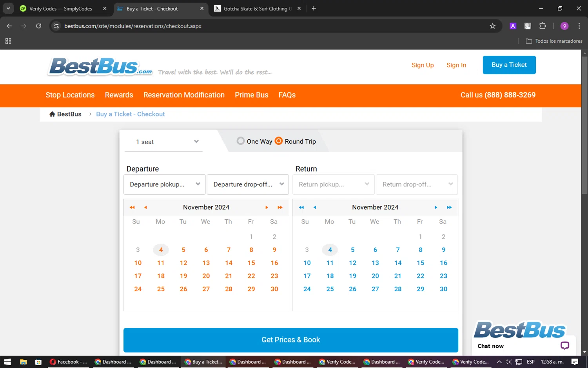Select November 30 in return calendar

(443, 289)
